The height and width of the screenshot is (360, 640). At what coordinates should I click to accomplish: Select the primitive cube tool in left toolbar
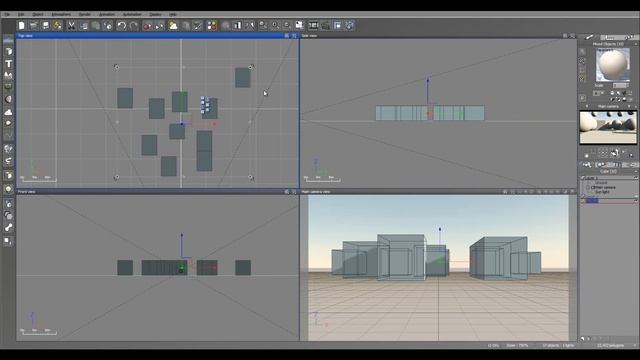point(8,52)
